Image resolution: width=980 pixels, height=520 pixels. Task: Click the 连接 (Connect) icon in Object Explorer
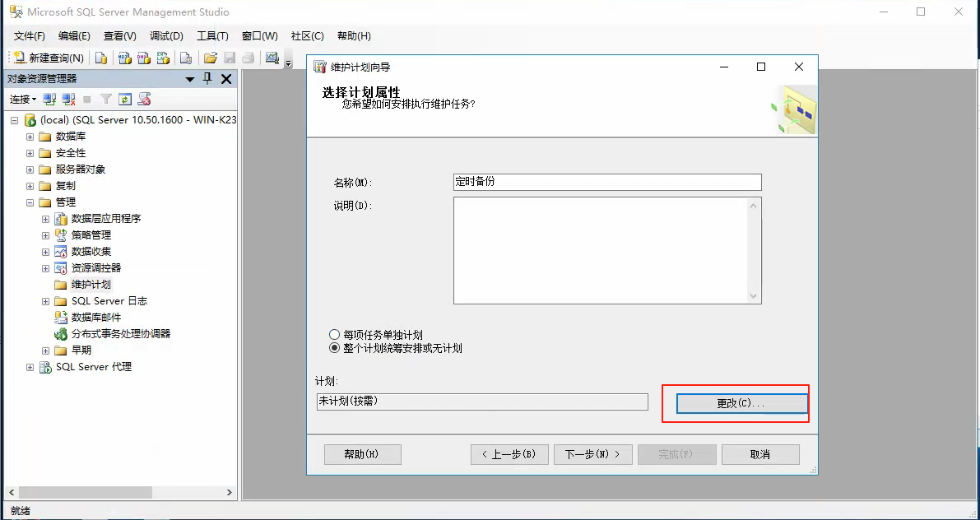click(51, 99)
